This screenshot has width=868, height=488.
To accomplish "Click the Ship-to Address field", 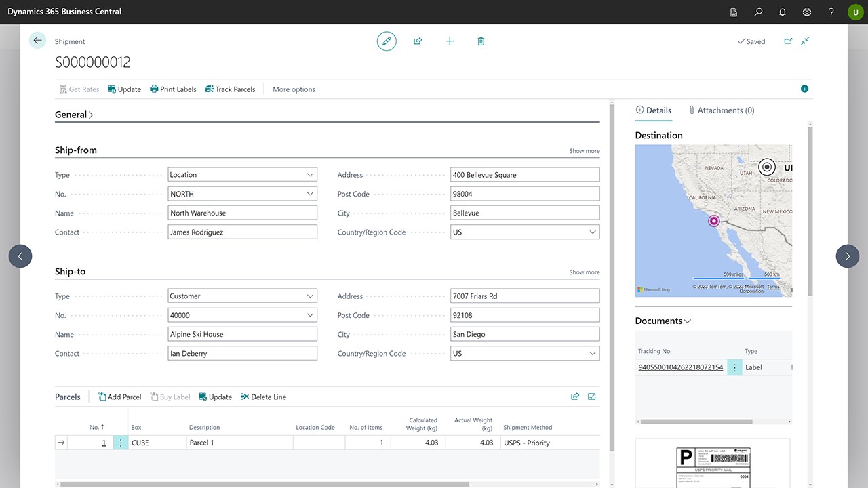I will tap(525, 296).
